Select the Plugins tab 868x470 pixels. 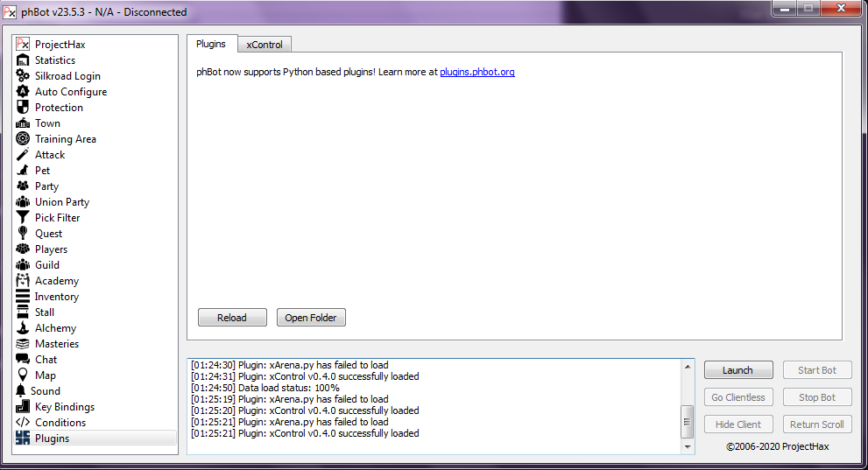coord(211,44)
